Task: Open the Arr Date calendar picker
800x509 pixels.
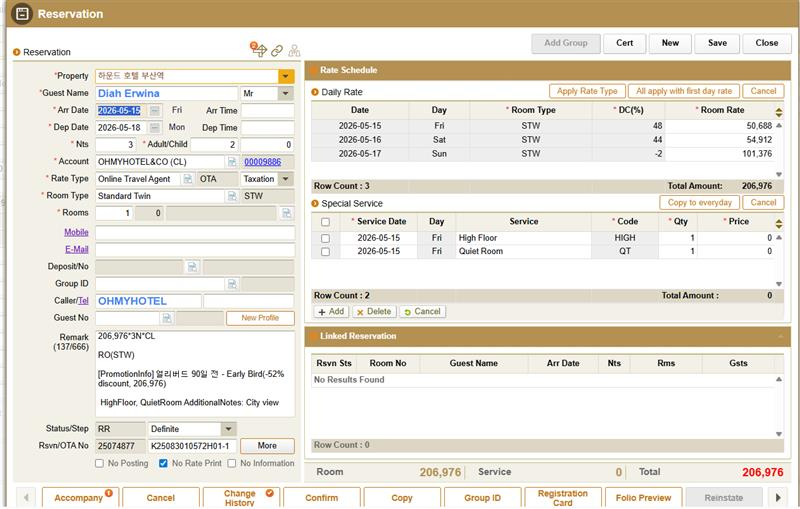Action: pos(155,111)
